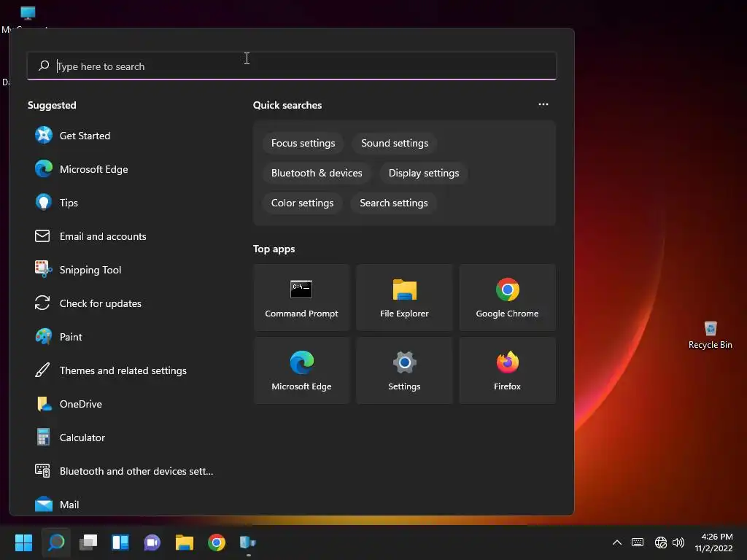This screenshot has width=747, height=560.
Task: Open Email and accounts settings
Action: [x=124, y=236]
